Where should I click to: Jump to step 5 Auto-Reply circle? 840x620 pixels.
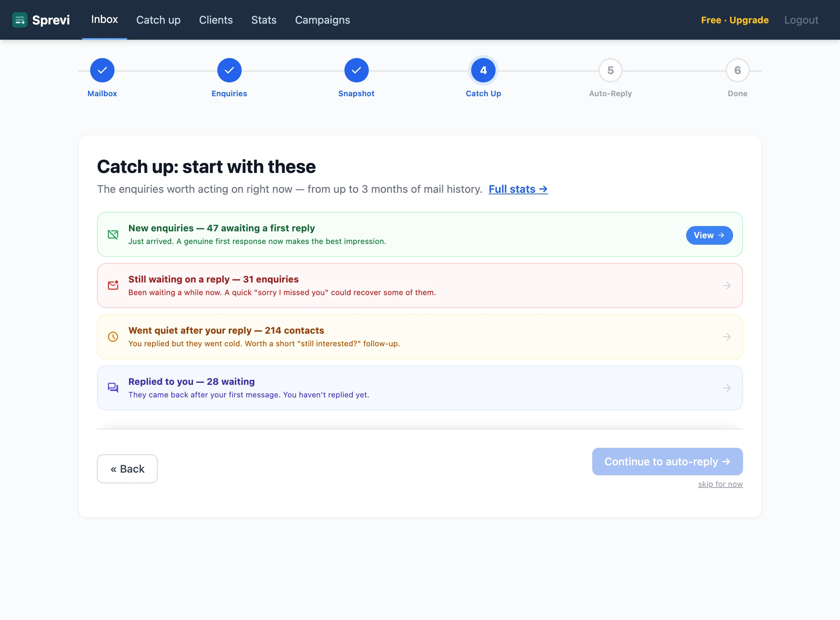tap(611, 70)
